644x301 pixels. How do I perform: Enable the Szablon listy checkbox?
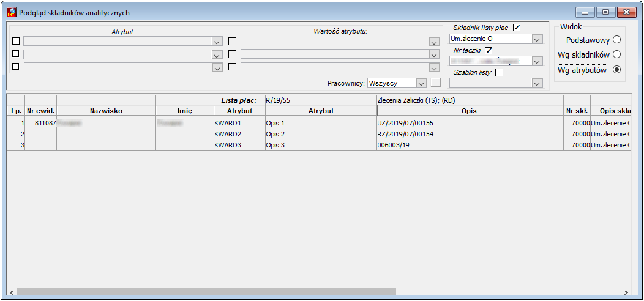(x=498, y=72)
